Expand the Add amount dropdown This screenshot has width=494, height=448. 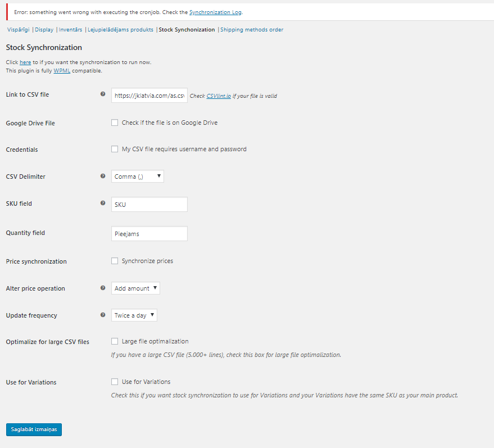click(135, 288)
